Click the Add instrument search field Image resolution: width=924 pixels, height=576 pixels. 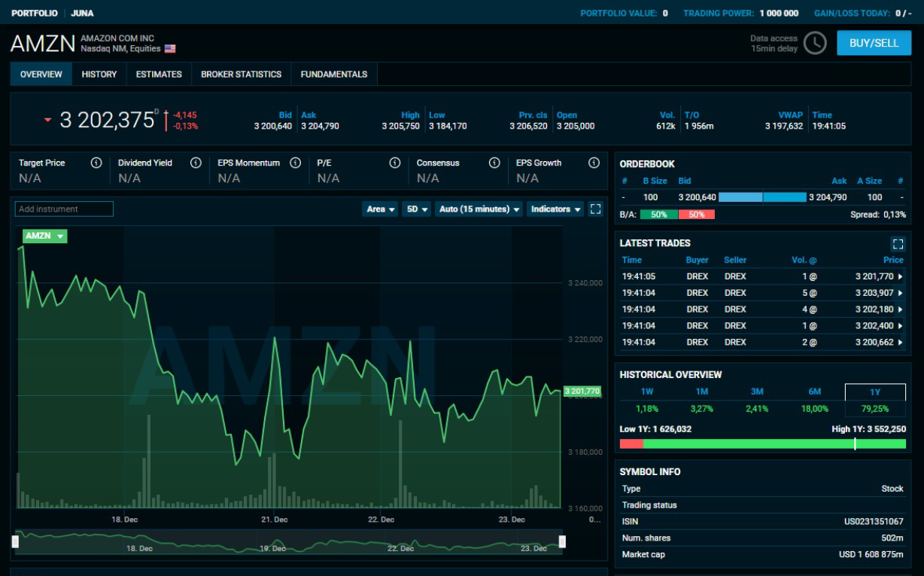(x=64, y=209)
